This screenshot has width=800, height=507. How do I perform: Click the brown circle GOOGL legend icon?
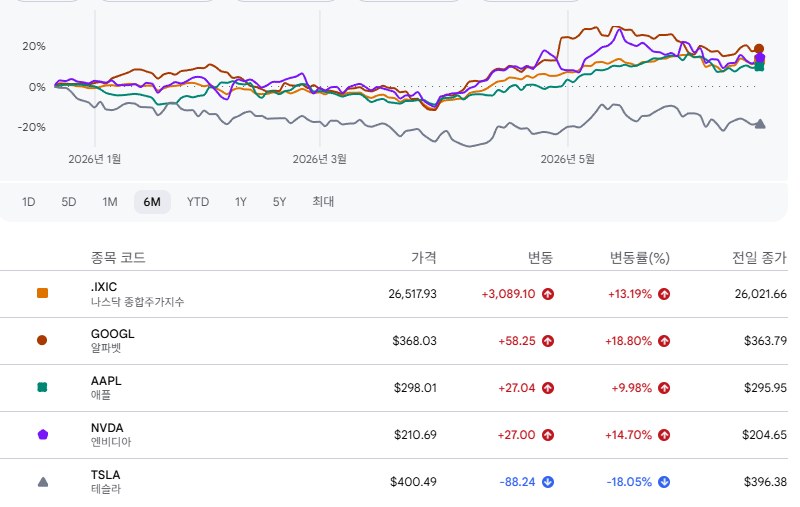coord(42,340)
